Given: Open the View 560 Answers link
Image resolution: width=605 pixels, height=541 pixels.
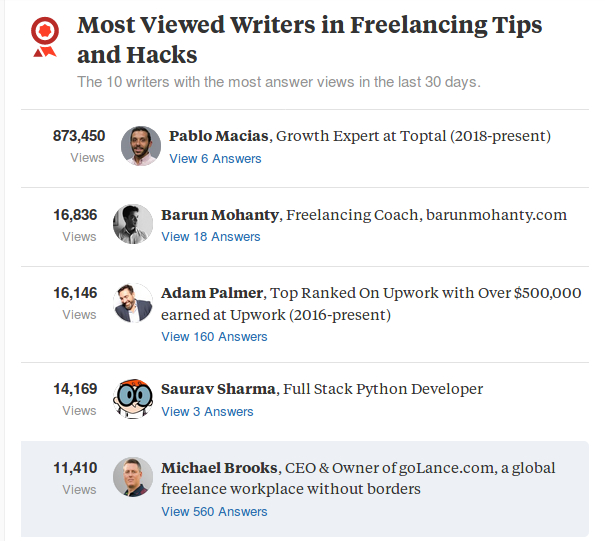Looking at the screenshot, I should click(214, 512).
